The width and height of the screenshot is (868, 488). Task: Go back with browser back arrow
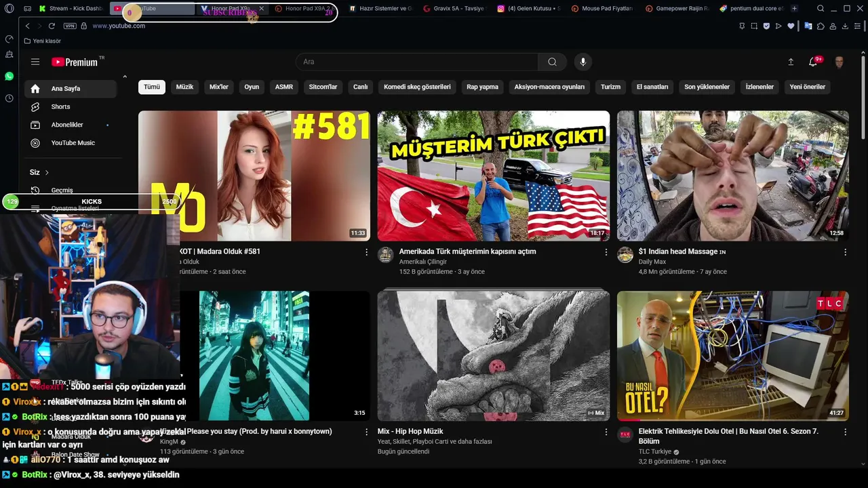[x=27, y=26]
